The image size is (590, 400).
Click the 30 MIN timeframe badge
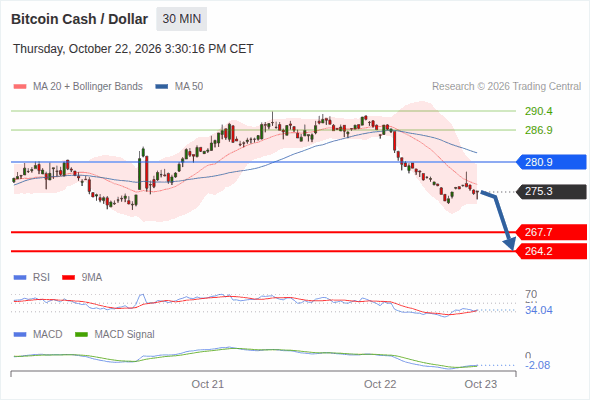coord(181,19)
